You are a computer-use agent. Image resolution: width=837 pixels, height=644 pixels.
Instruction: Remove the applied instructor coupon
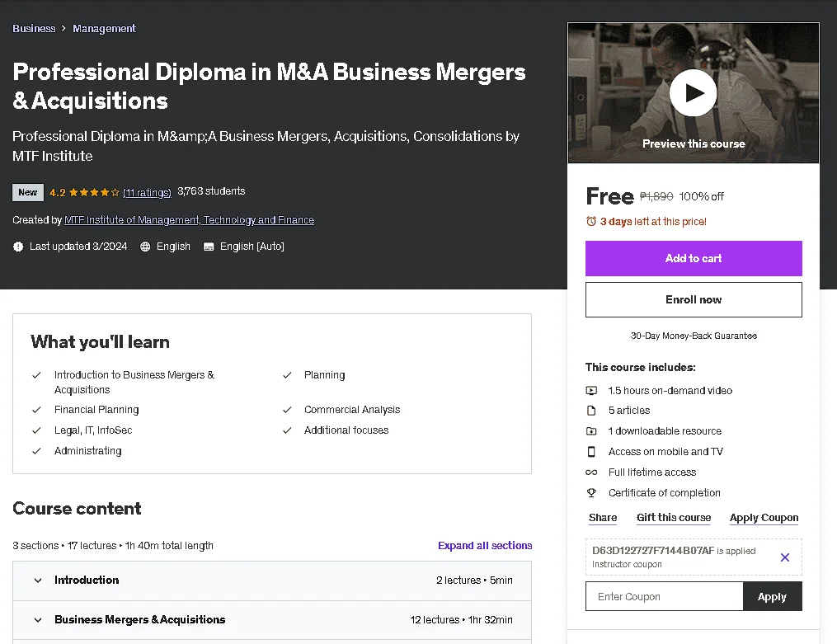point(785,557)
